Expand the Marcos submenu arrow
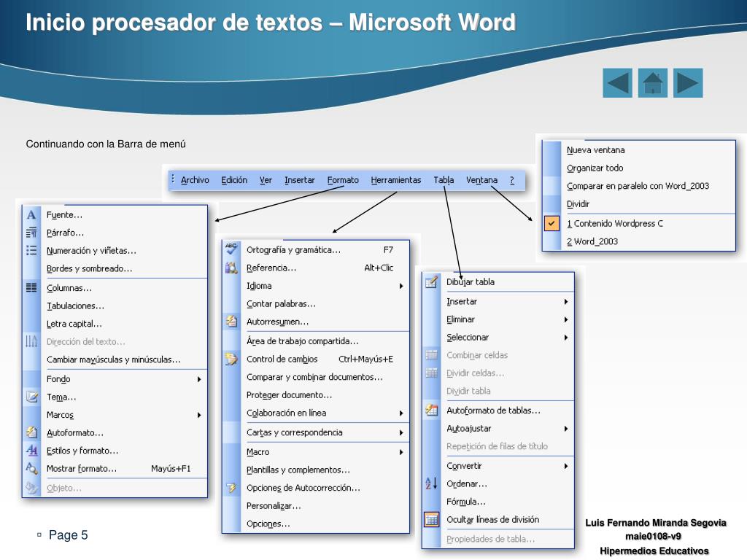The width and height of the screenshot is (747, 560). click(199, 415)
